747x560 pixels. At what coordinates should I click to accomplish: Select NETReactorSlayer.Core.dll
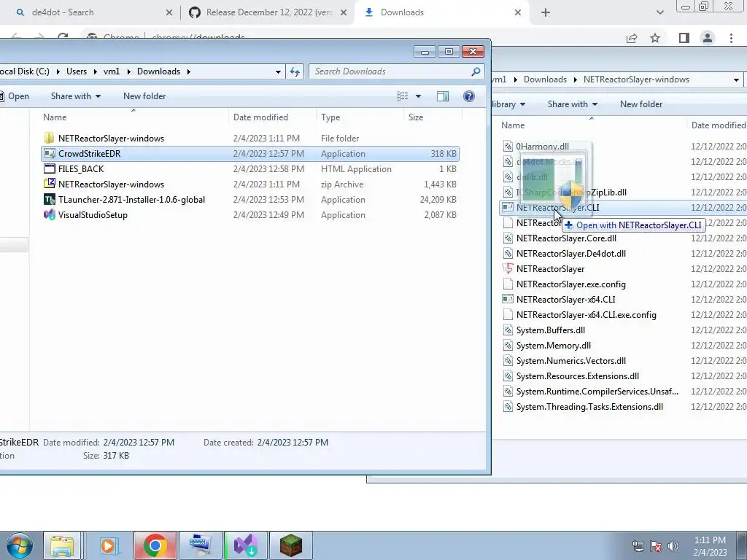(566, 238)
